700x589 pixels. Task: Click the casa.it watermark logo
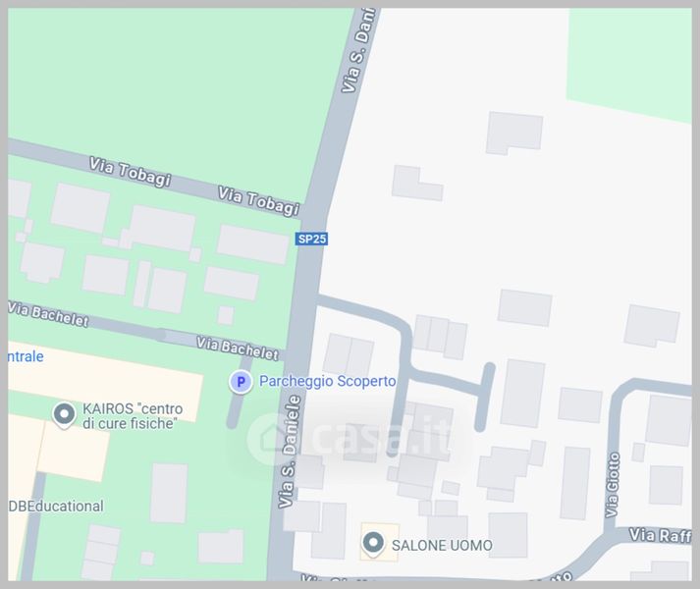(350, 438)
